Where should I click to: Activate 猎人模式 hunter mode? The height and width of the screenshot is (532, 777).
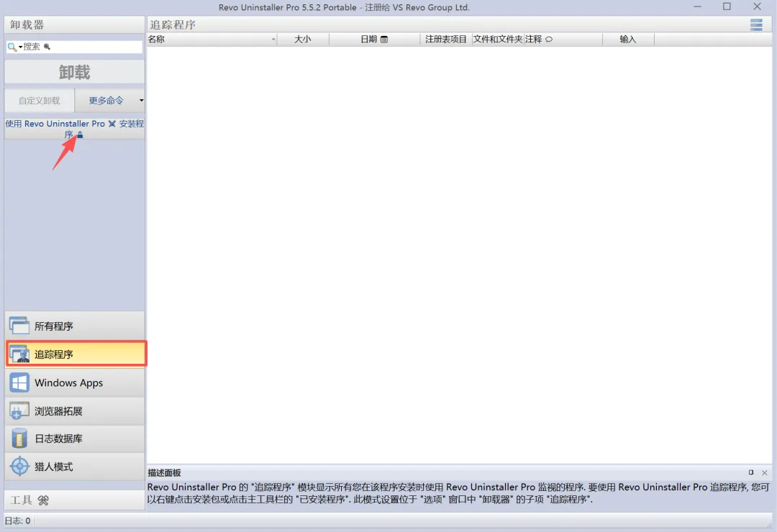[x=75, y=467]
